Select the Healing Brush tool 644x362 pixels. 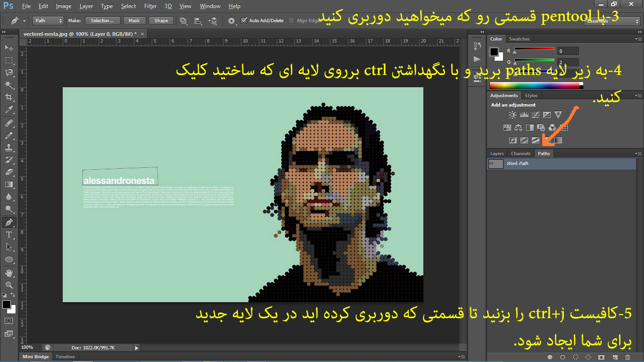(x=9, y=123)
